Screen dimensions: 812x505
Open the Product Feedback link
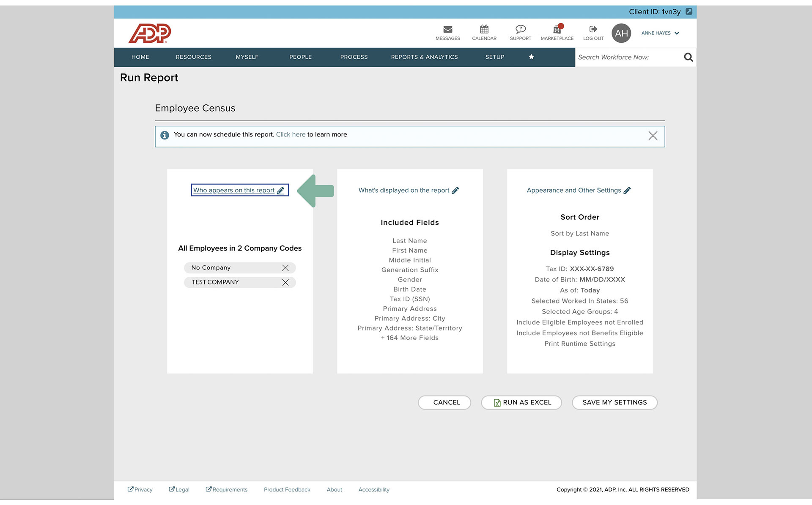[x=287, y=489]
